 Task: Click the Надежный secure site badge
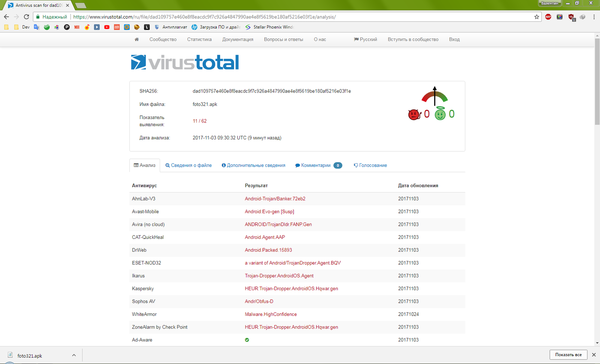tap(51, 17)
